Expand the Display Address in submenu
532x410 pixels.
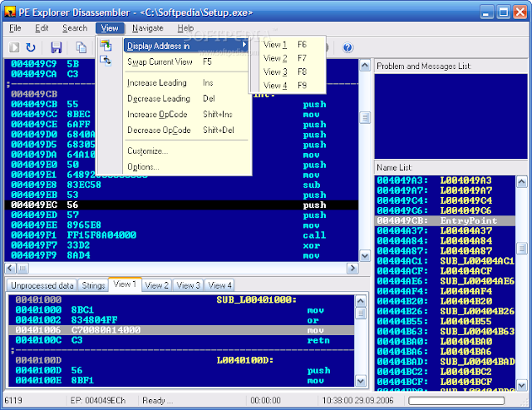(x=186, y=46)
